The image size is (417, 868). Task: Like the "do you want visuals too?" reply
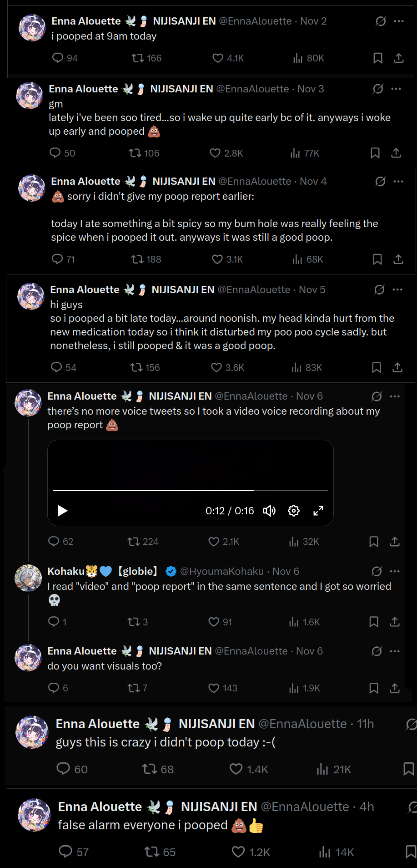pyautogui.click(x=214, y=688)
